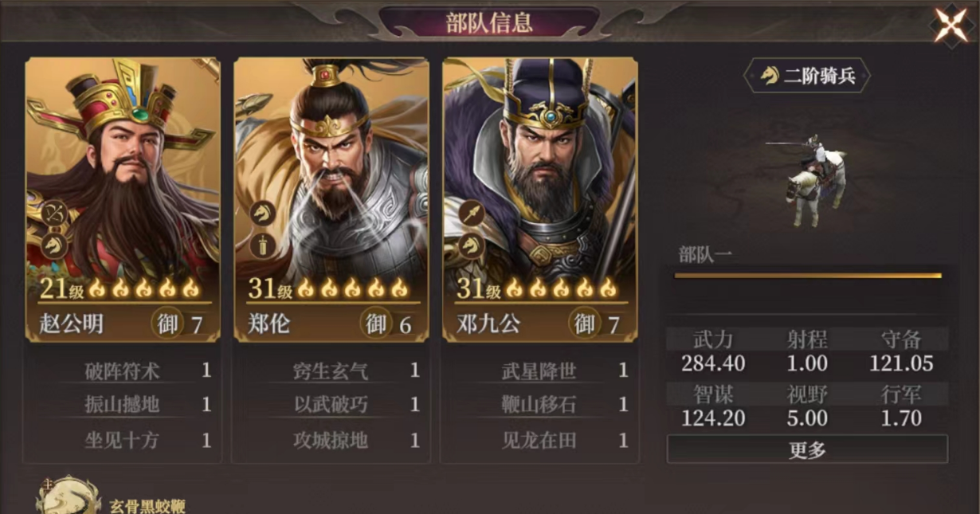This screenshot has height=514, width=980.
Task: Click 更多 to show more stats
Action: tap(807, 449)
